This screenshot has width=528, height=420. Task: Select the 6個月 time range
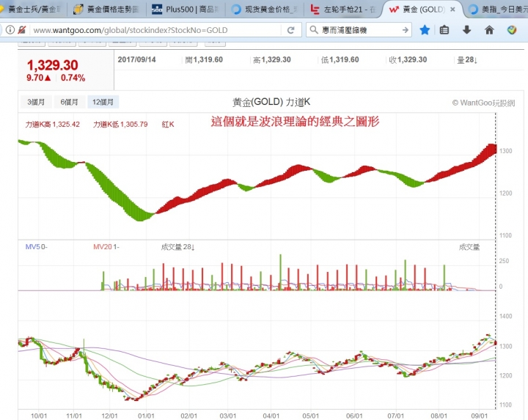click(x=69, y=103)
